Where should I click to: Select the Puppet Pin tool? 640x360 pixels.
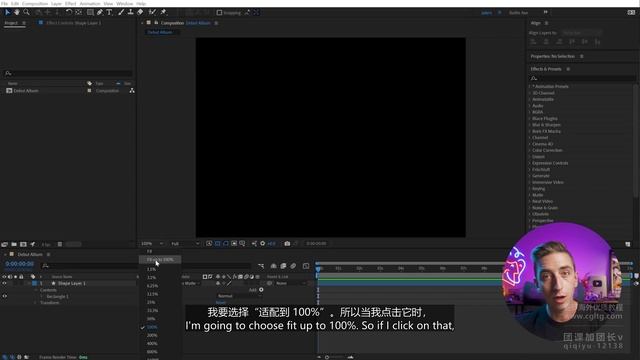(163, 13)
